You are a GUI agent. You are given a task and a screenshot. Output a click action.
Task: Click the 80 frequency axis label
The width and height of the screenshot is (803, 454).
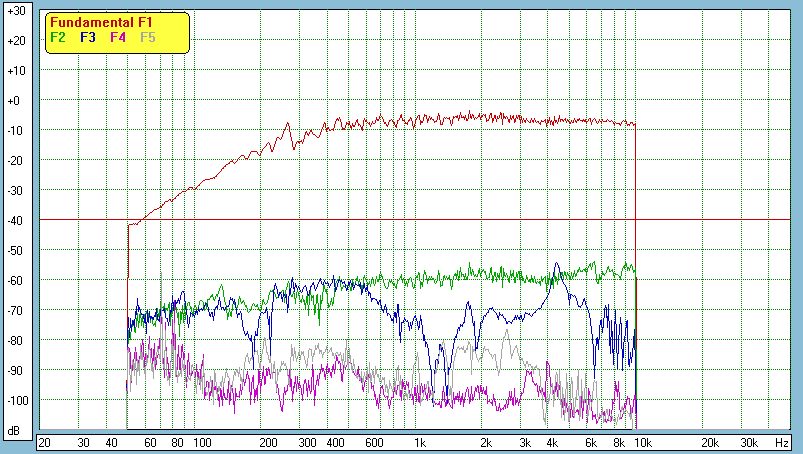[178, 443]
